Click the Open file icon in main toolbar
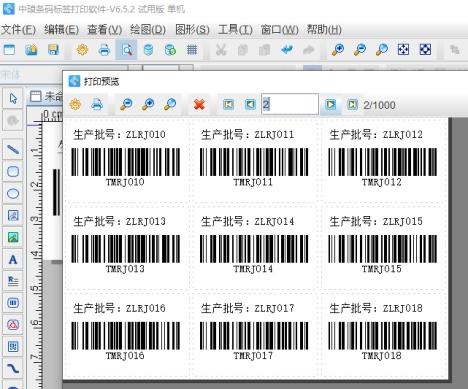This screenshot has height=389, width=468. 31,50
